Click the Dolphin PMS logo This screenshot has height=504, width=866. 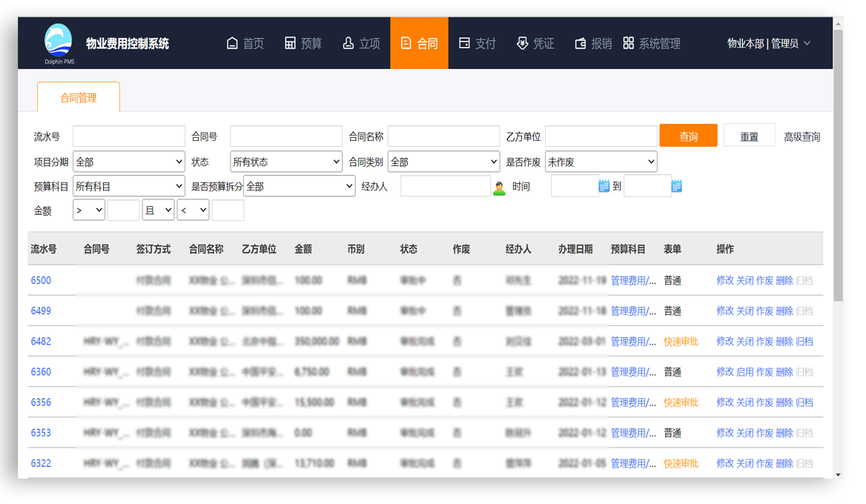click(x=59, y=44)
